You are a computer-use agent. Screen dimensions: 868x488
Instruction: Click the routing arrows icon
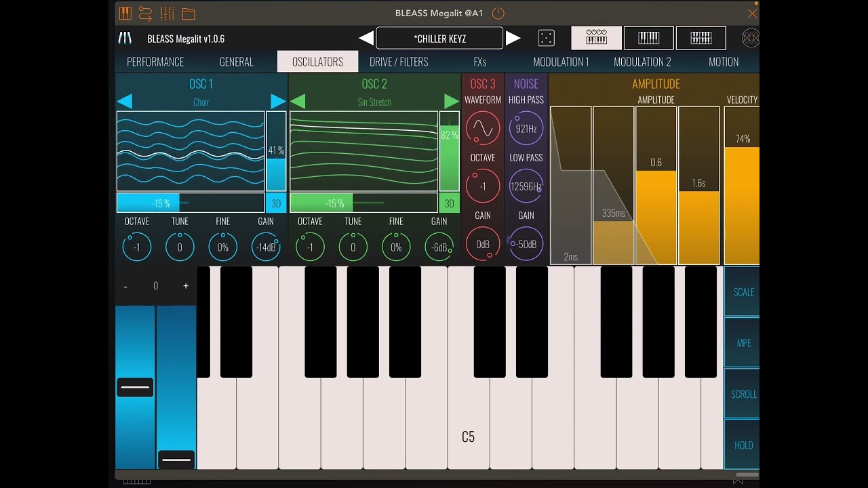(145, 13)
